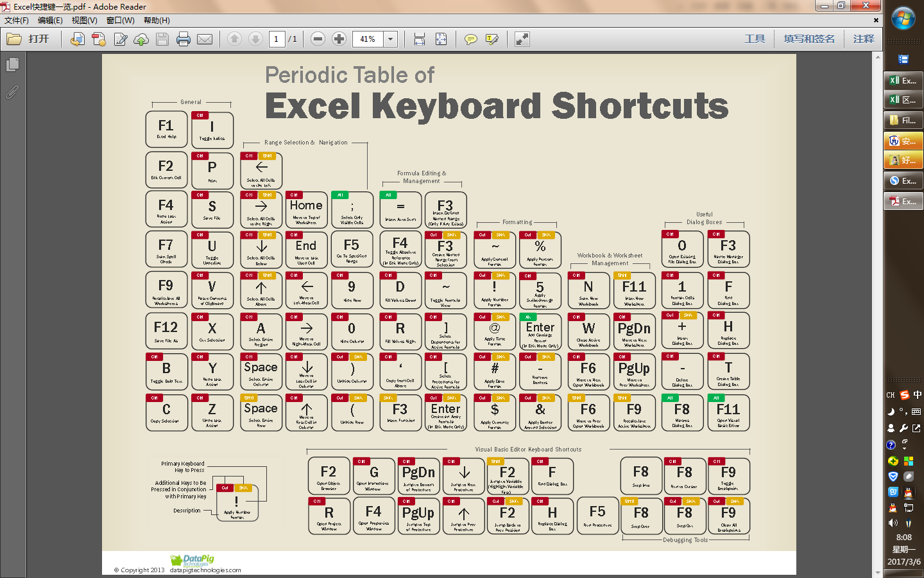Click the Sogou input method S icon

click(905, 395)
